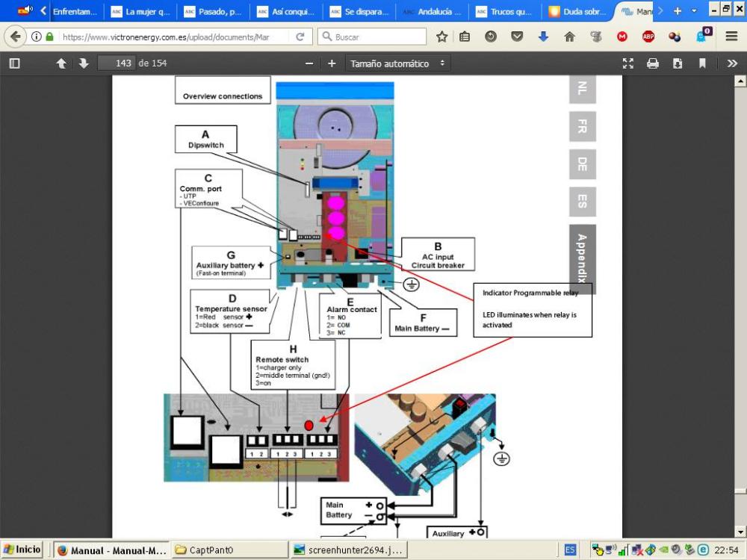Click the 'Temperature sensor' label under D
The height and width of the screenshot is (560, 747).
pos(231,308)
